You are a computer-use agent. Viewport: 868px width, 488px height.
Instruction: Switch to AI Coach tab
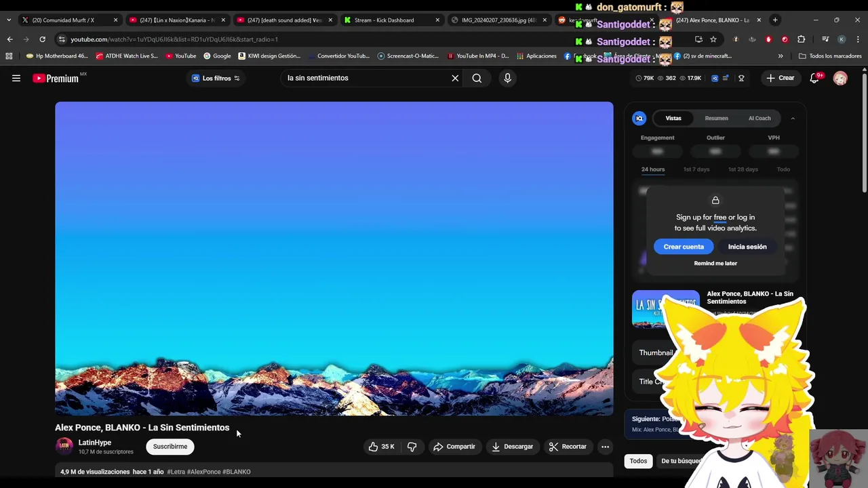[759, 118]
